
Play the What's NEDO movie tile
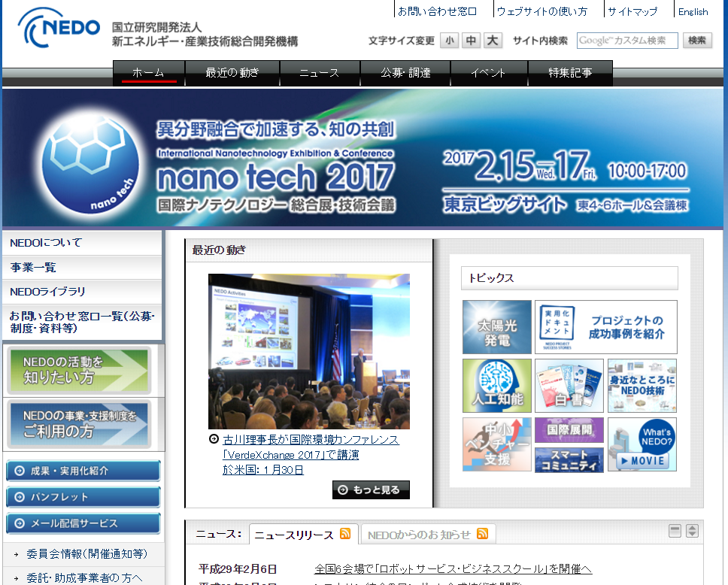[642, 444]
